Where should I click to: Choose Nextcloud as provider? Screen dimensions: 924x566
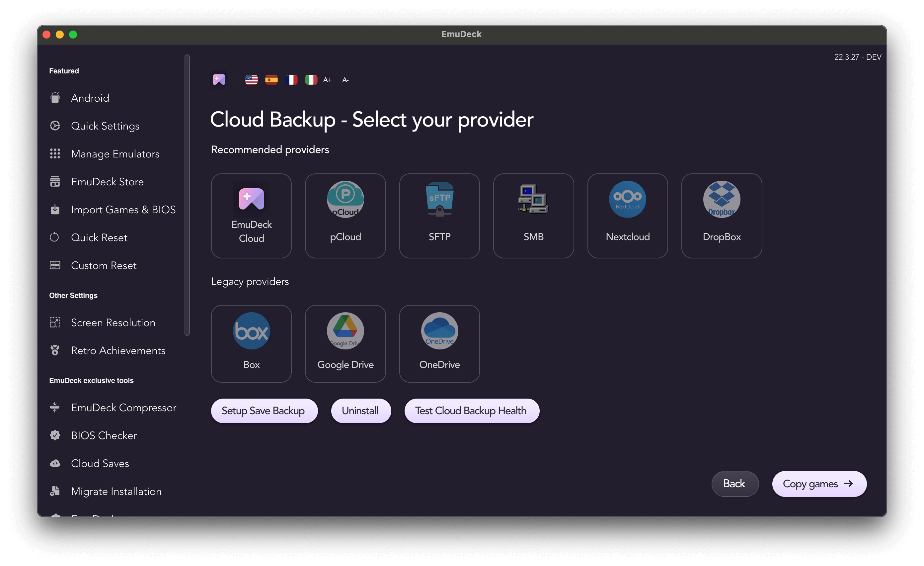click(x=628, y=216)
